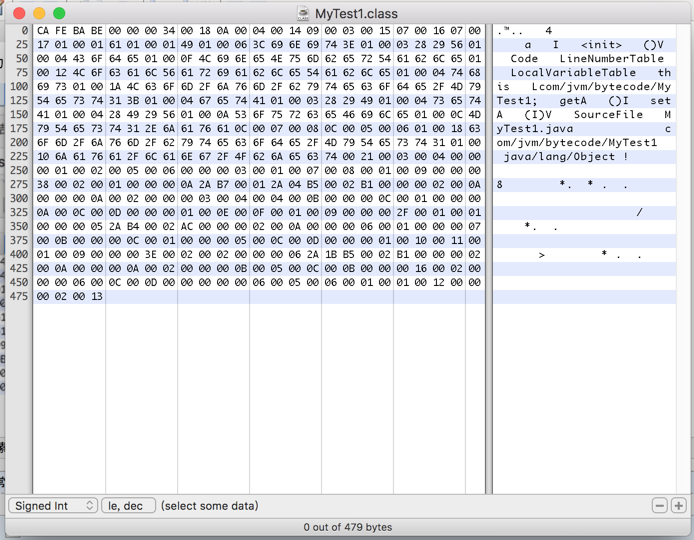
Task: Click "LineNumberTable" in the text pane
Action: [612, 58]
